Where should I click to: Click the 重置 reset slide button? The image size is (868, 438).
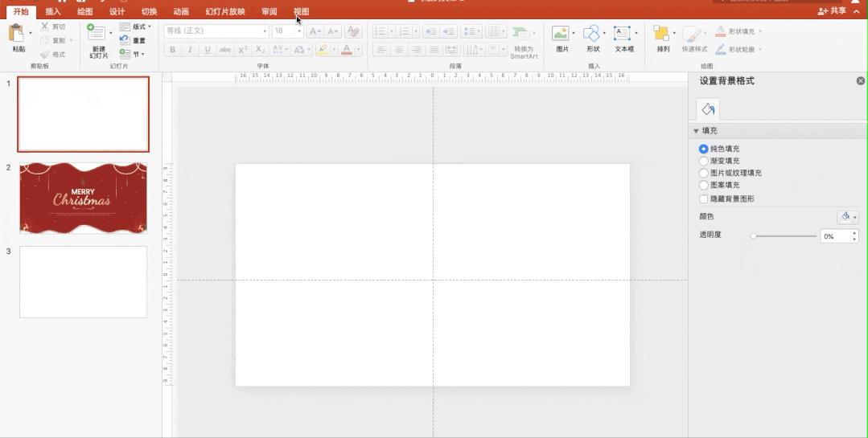point(133,40)
